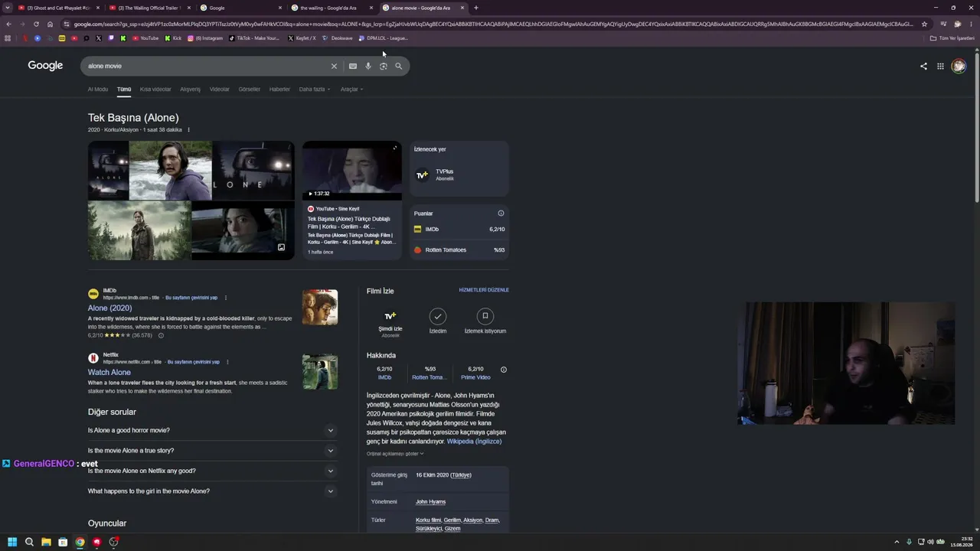Open the 'Daha fazla' dropdown
980x551 pixels.
point(314,90)
